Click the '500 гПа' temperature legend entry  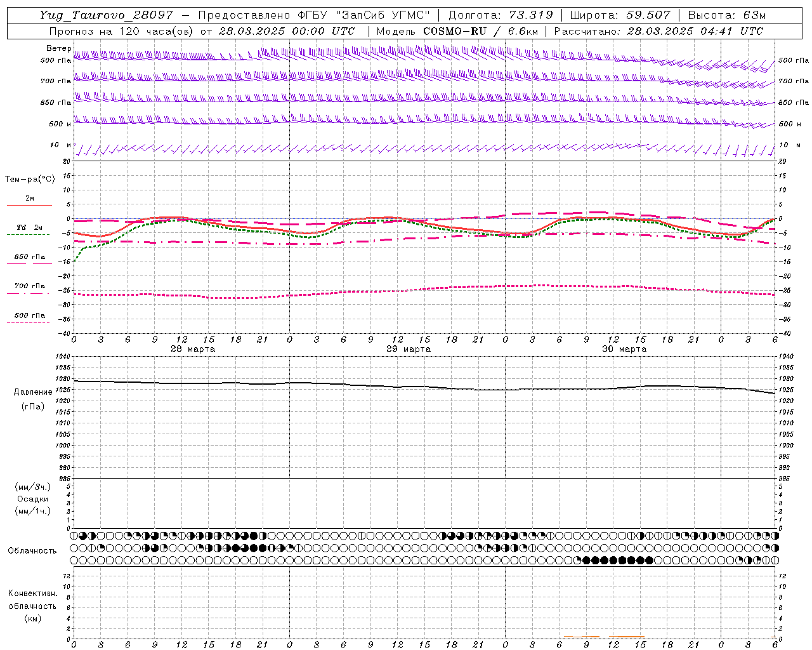(30, 315)
